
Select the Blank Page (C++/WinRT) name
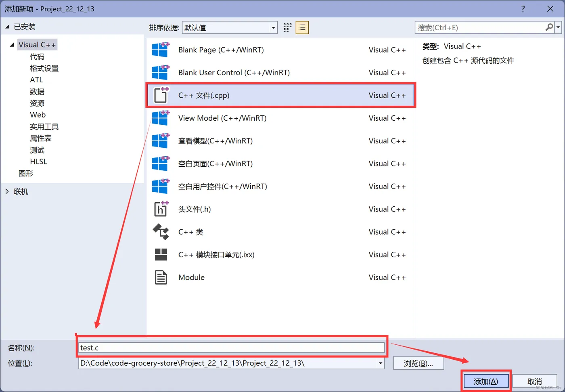coord(221,50)
